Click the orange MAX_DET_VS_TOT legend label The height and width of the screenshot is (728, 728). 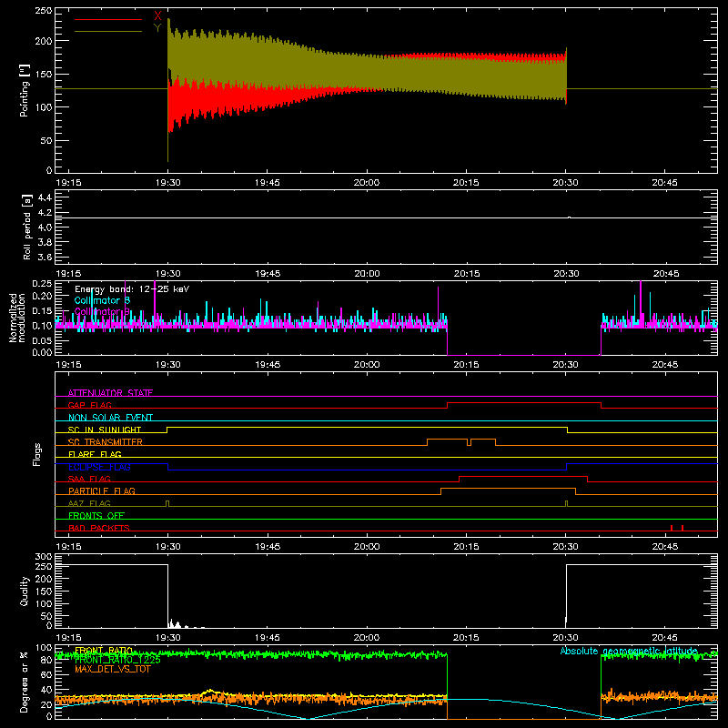(113, 669)
